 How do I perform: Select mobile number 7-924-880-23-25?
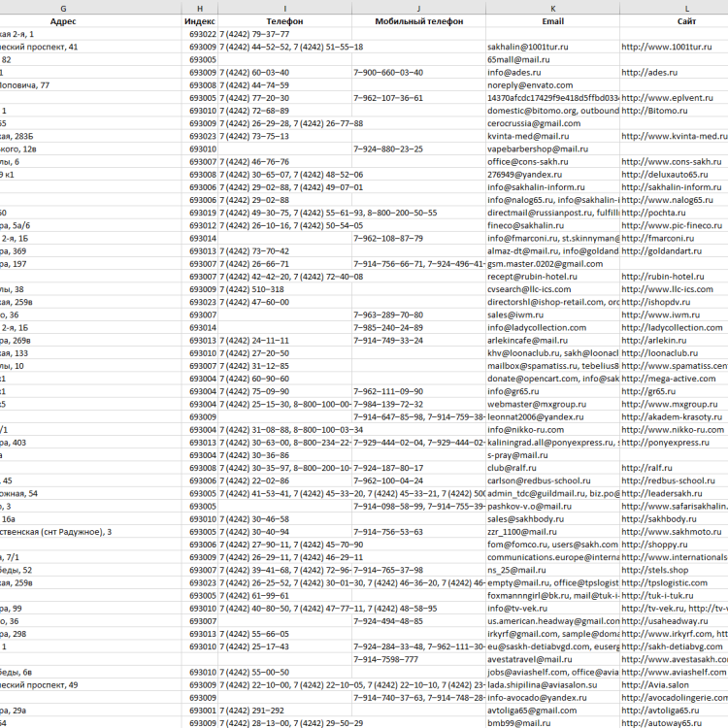pos(388,149)
